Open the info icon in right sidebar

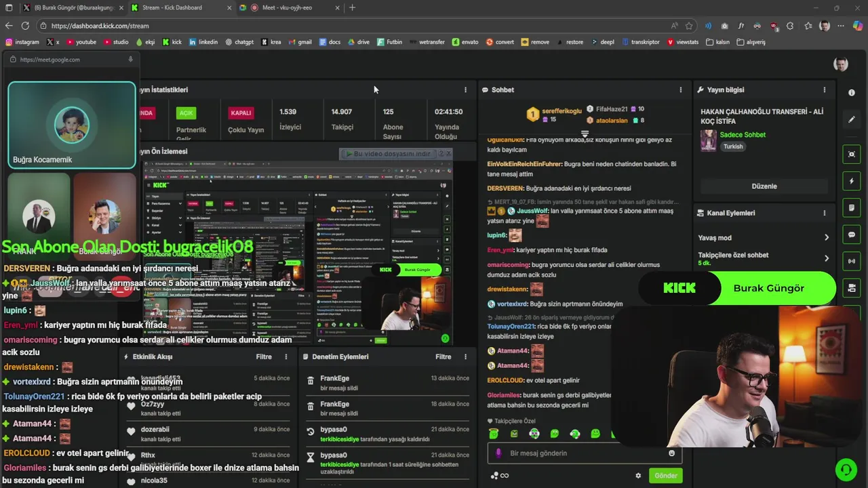[x=852, y=92]
